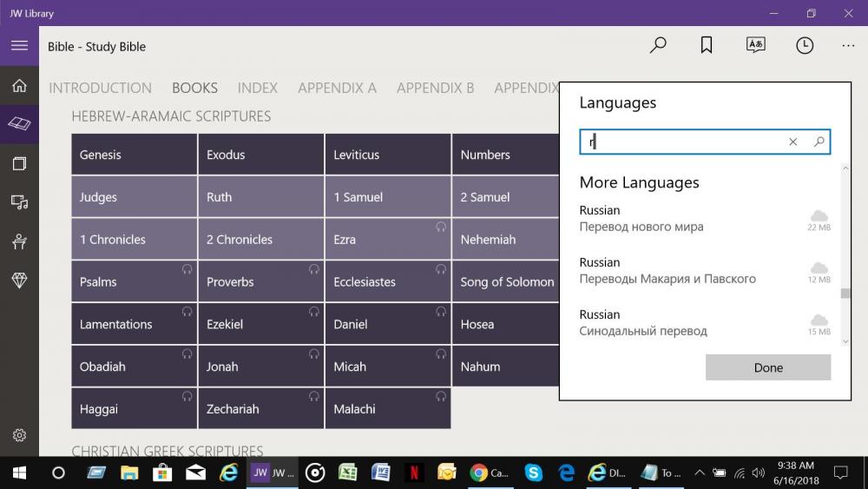
Task: Click the search magnifier in top bar
Action: click(x=658, y=45)
